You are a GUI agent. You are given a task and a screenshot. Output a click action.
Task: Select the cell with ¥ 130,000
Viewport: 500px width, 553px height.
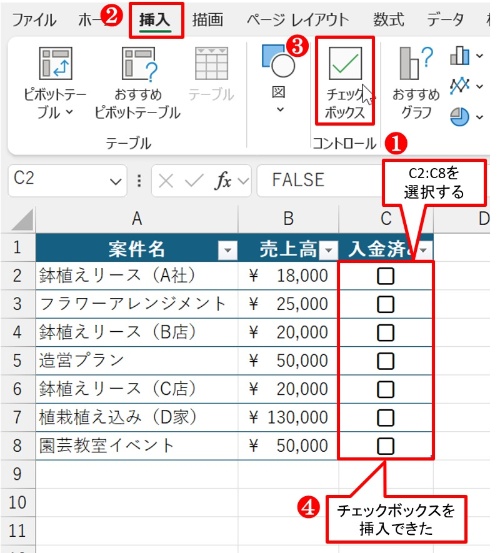click(x=288, y=418)
